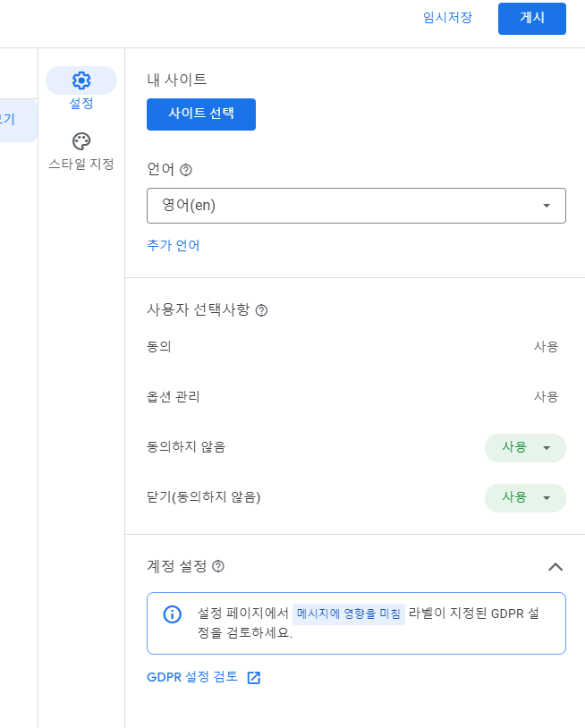Select the 설정 tab in the sidebar
The height and width of the screenshot is (728, 585).
tap(81, 89)
